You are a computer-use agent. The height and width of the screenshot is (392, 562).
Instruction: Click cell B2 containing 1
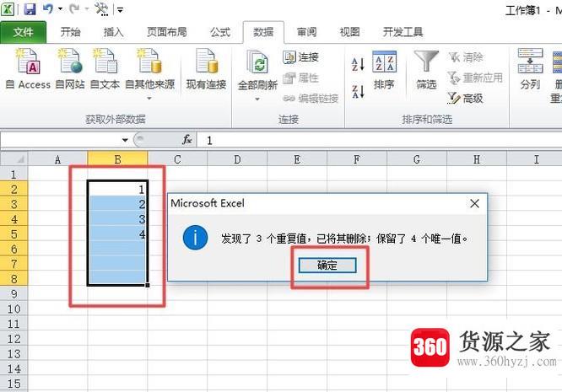tap(117, 189)
